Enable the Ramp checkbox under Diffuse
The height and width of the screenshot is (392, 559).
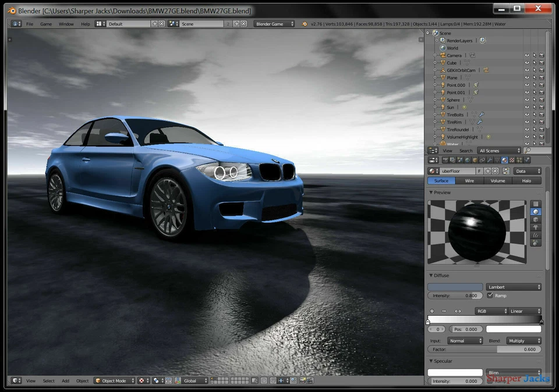[490, 295]
